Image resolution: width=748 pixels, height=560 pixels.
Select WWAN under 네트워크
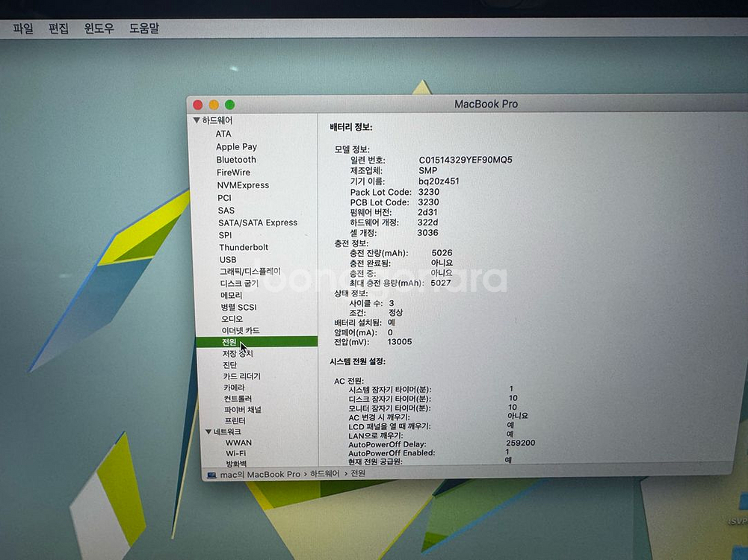point(238,442)
